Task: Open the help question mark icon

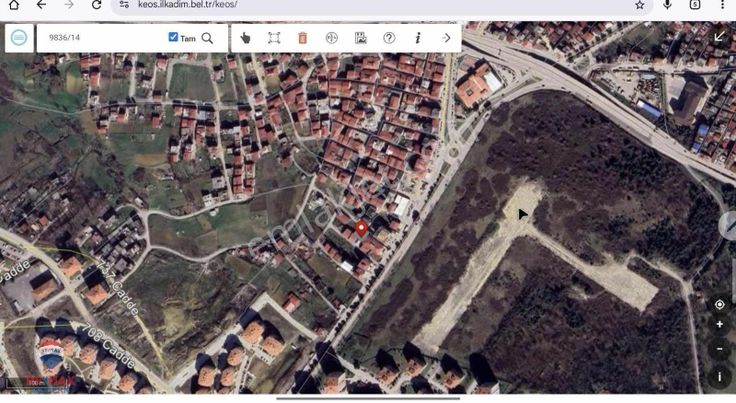Action: click(389, 38)
